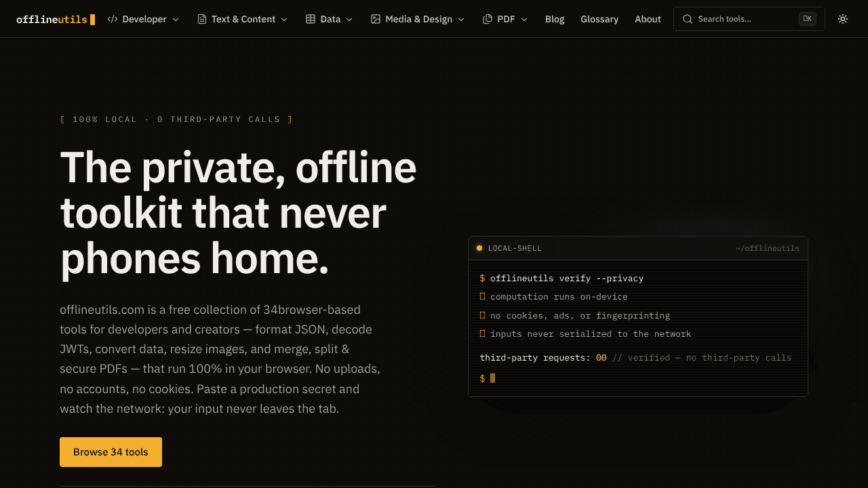This screenshot has width=868, height=488.
Task: Click the ~/offlineutils path text
Action: tap(768, 248)
